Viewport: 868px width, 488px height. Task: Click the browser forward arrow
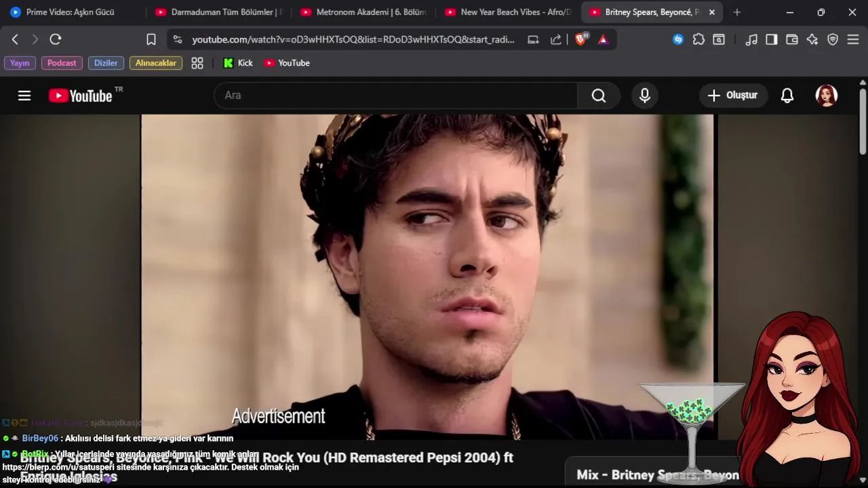[35, 39]
